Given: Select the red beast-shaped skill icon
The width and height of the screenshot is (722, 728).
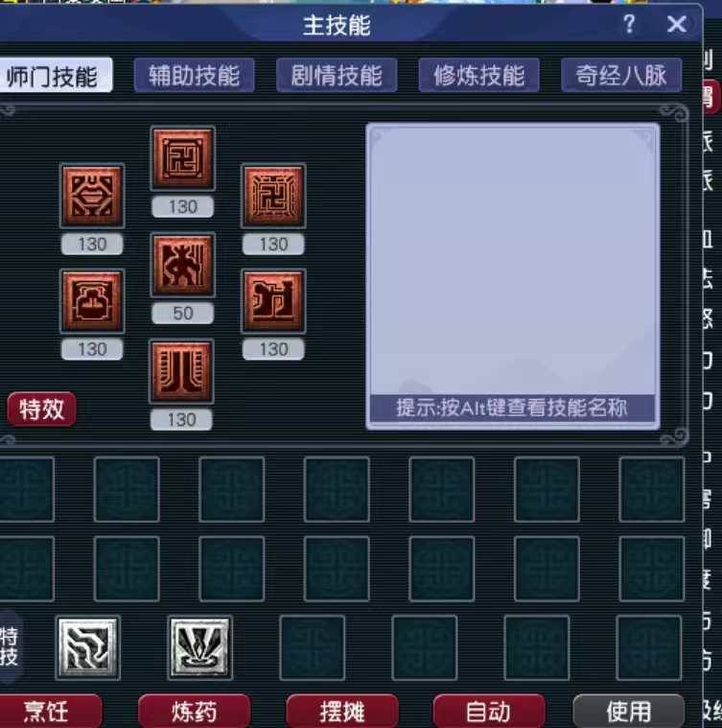Looking at the screenshot, I should click(273, 301).
